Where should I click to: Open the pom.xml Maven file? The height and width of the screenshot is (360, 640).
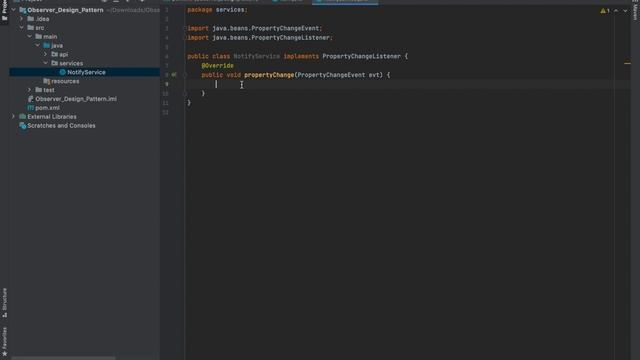click(x=47, y=108)
